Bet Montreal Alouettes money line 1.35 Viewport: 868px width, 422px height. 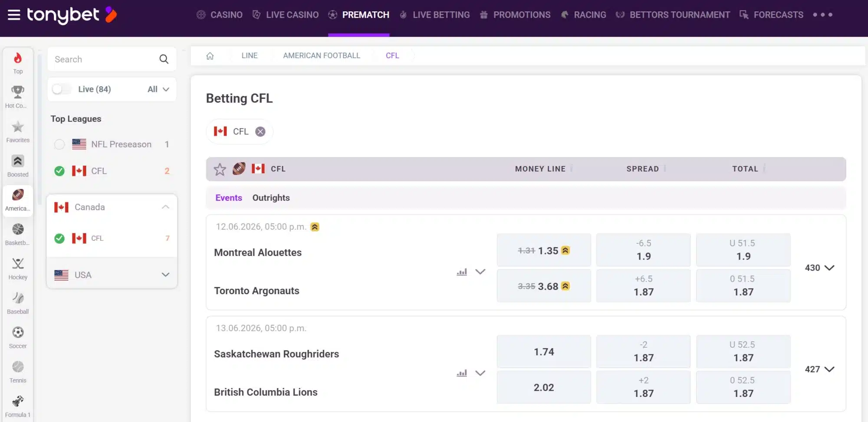[544, 250]
